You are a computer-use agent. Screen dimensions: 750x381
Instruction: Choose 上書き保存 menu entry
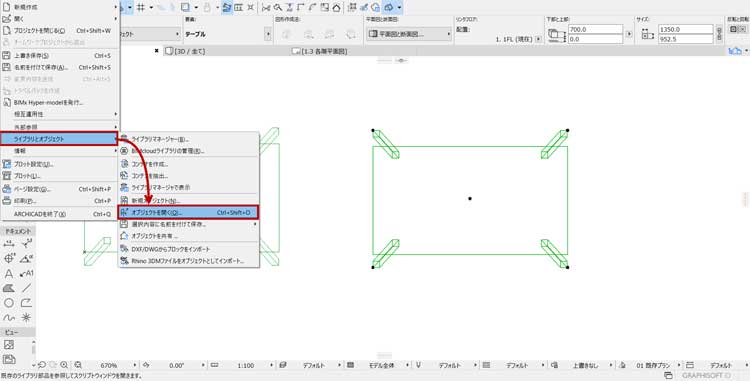[x=59, y=55]
